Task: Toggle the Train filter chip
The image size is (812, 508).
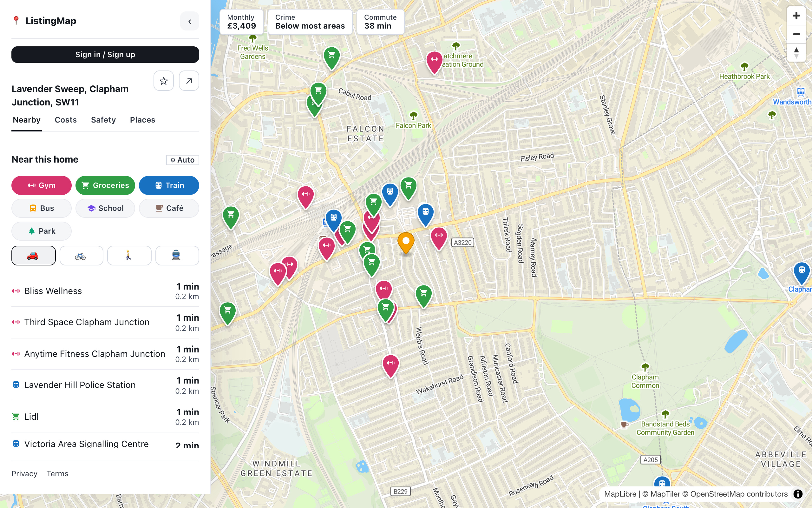Action: coord(169,185)
